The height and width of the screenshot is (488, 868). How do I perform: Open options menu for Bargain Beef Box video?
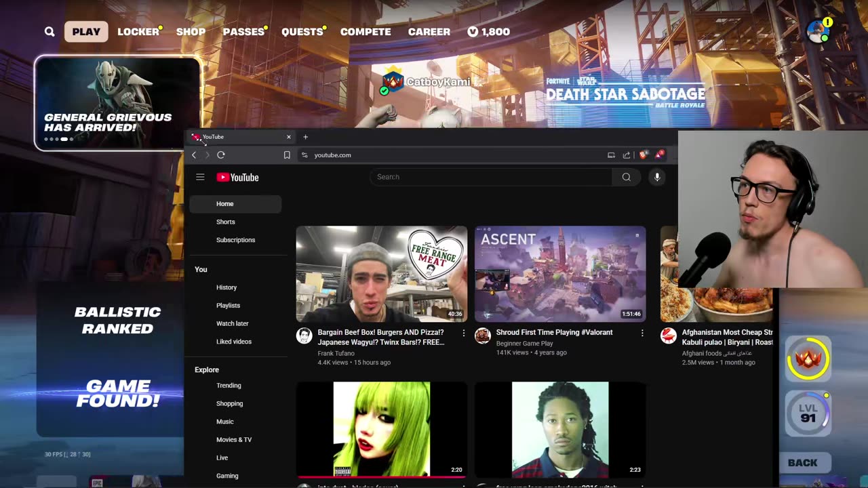(x=464, y=333)
